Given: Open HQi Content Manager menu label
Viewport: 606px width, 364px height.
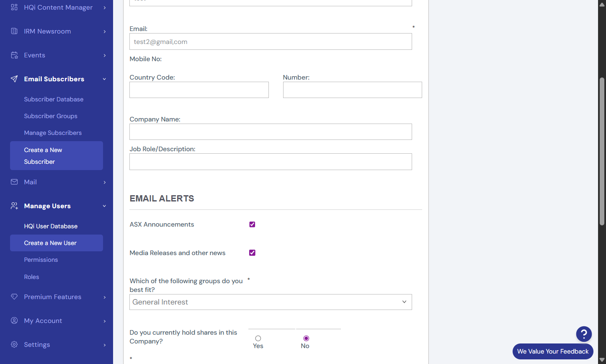Looking at the screenshot, I should pyautogui.click(x=58, y=8).
